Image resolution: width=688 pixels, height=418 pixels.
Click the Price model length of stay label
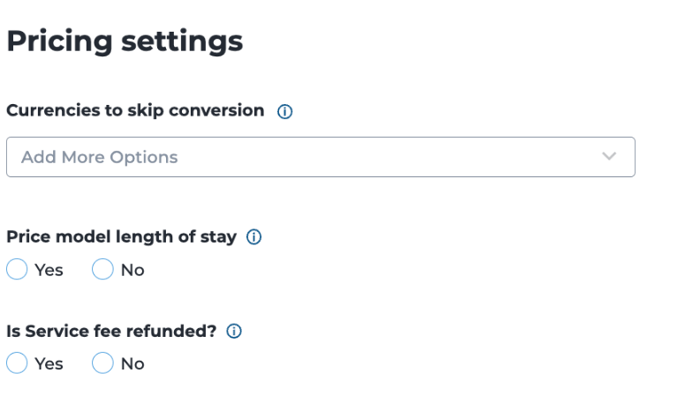(122, 237)
